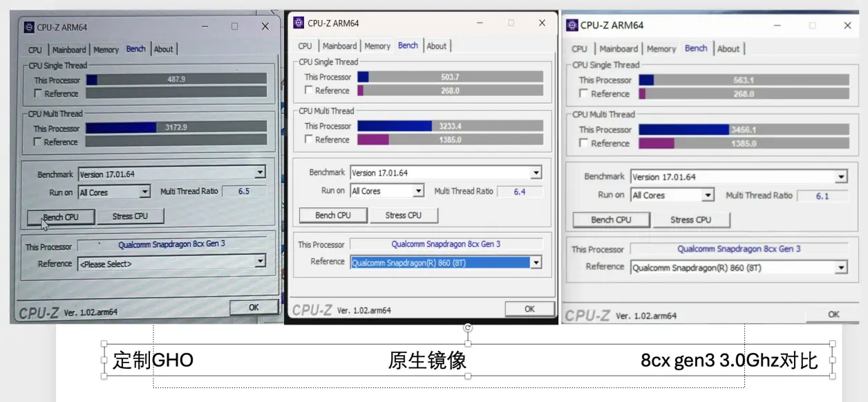
Task: Open Benchmark version dropdown in left window
Action: 260,174
